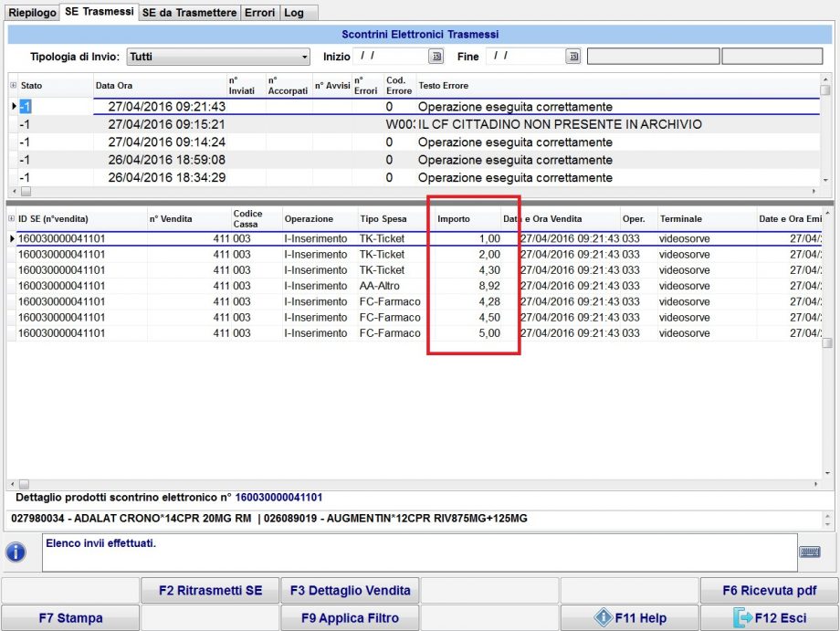This screenshot has width=840, height=631.
Task: Exit using the F12 Esci button
Action: pos(770,618)
